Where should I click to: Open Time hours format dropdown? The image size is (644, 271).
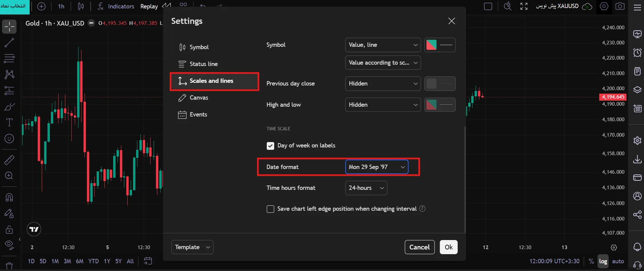point(366,188)
